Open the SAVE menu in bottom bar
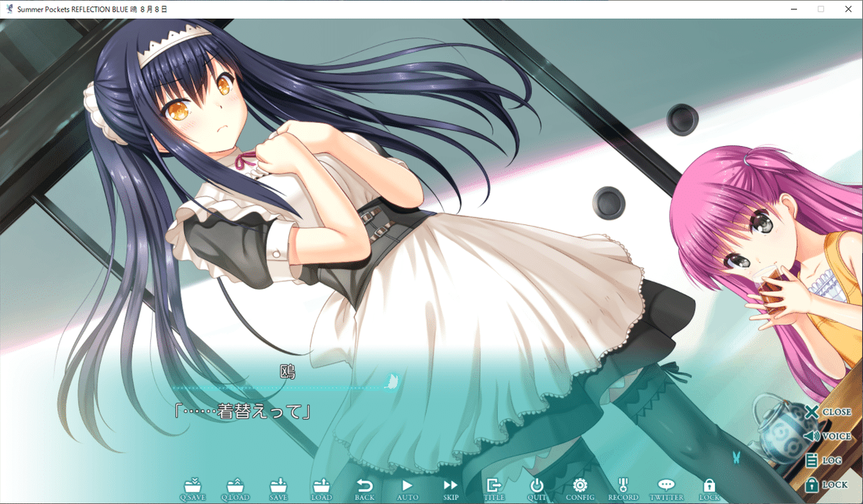Image resolution: width=863 pixels, height=504 pixels. 278,489
